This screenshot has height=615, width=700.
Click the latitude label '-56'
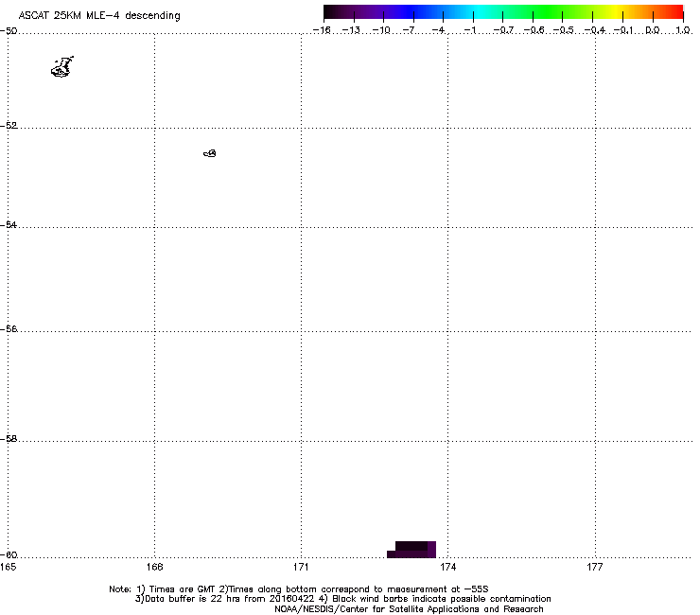tap(9, 329)
